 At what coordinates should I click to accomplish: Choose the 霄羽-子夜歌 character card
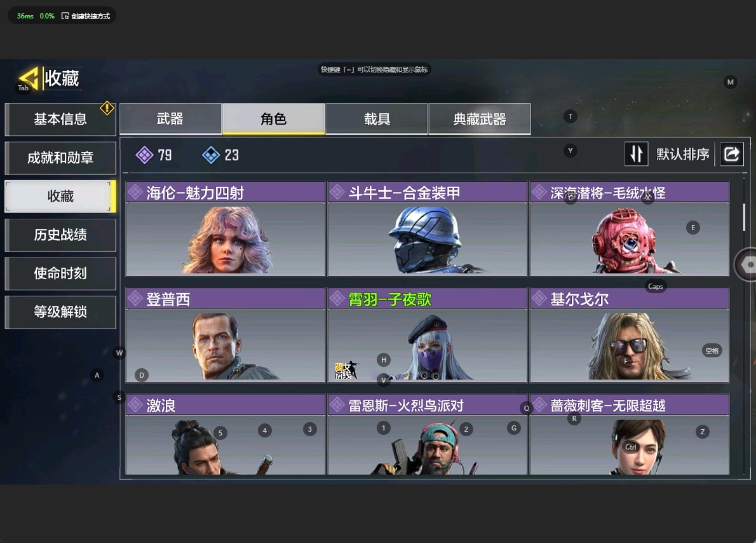tap(427, 335)
